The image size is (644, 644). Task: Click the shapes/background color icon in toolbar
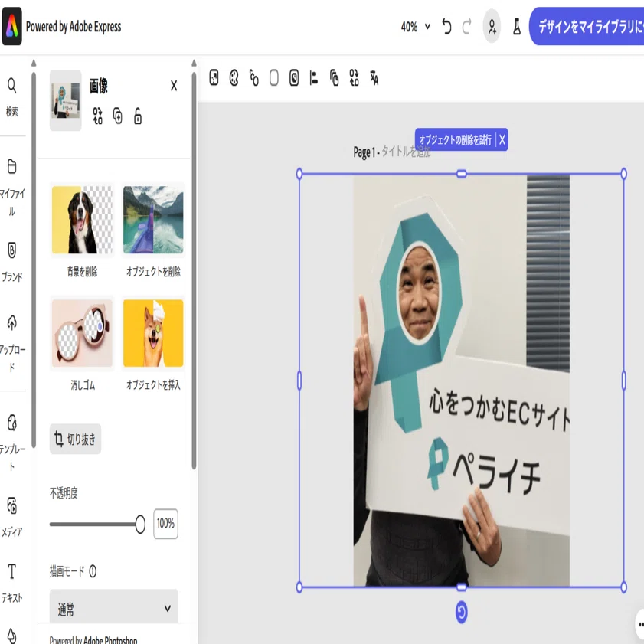click(x=253, y=77)
